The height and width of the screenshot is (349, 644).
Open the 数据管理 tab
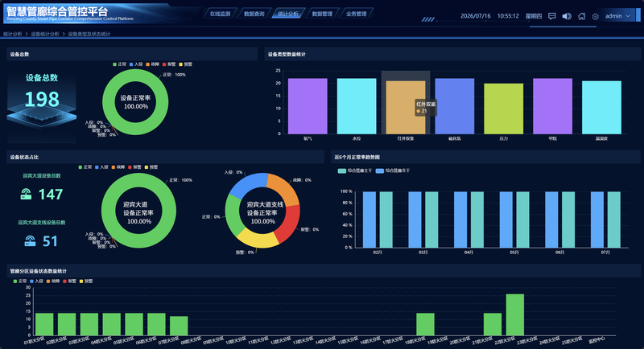323,14
